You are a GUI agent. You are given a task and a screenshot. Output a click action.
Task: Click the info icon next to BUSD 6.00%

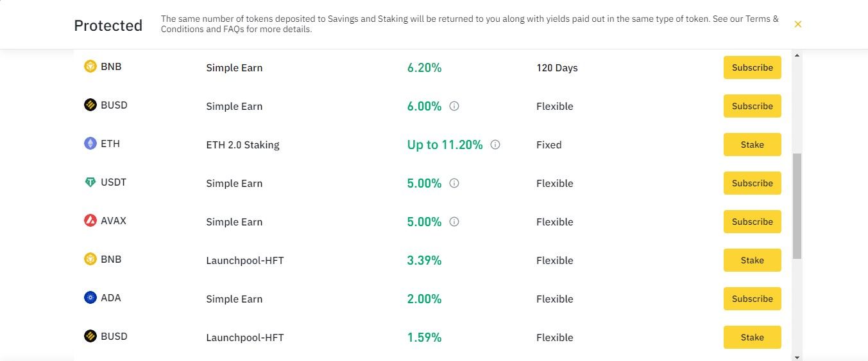coord(454,106)
